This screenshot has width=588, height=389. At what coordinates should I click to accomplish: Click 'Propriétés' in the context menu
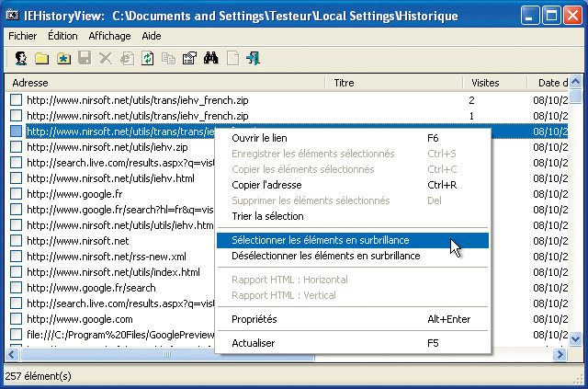click(x=254, y=319)
